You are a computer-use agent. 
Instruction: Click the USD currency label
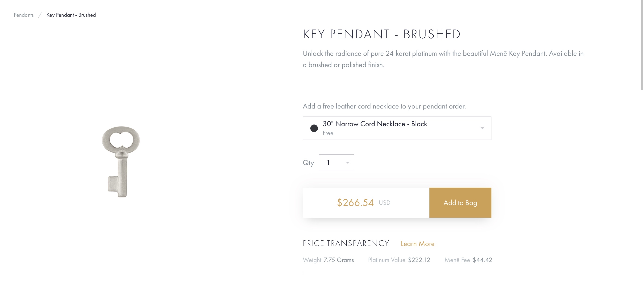point(384,203)
